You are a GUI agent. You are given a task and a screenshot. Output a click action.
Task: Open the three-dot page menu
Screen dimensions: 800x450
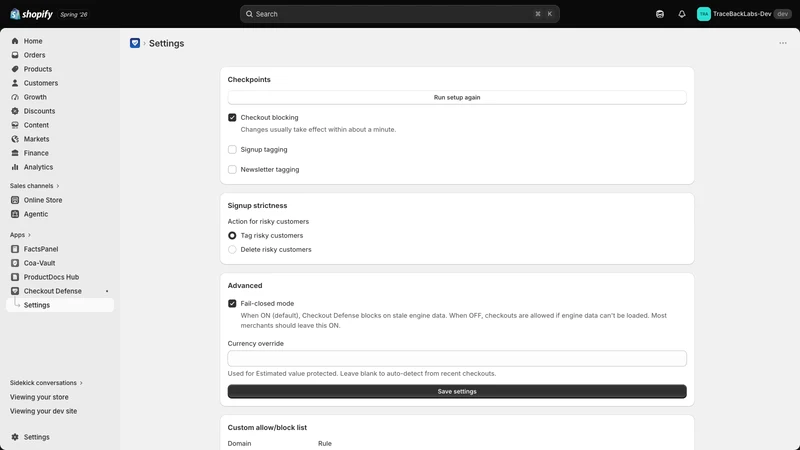coord(783,43)
